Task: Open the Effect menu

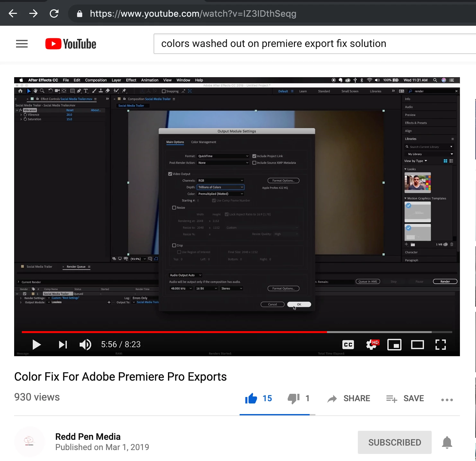Action: click(x=131, y=80)
